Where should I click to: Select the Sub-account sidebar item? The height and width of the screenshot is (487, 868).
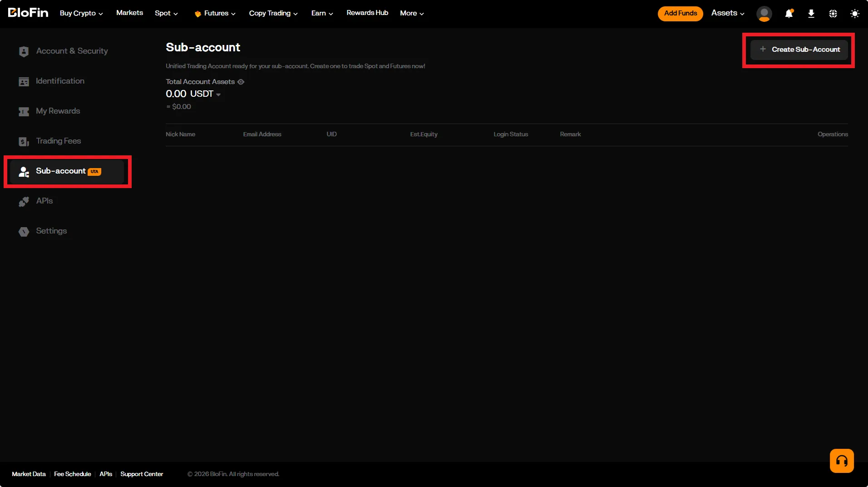67,171
